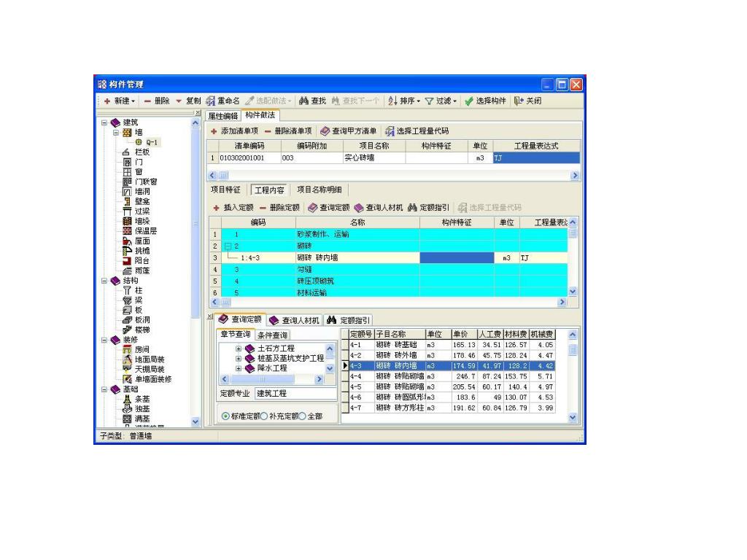
Task: Select the 梁 icon in tree
Action: coord(127,300)
